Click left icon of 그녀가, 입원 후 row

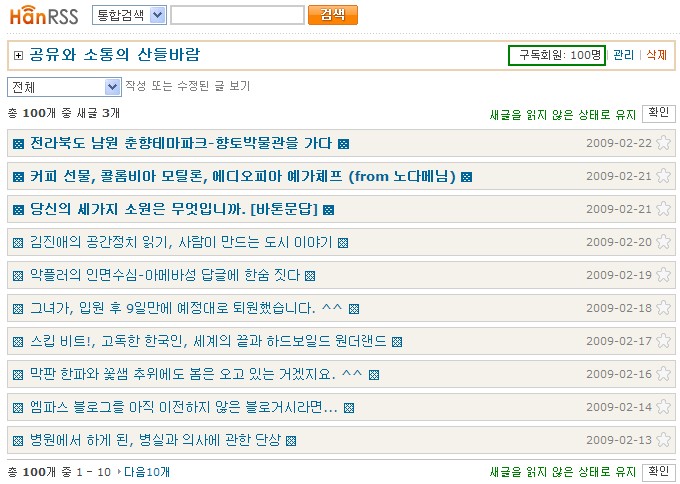click(18, 309)
